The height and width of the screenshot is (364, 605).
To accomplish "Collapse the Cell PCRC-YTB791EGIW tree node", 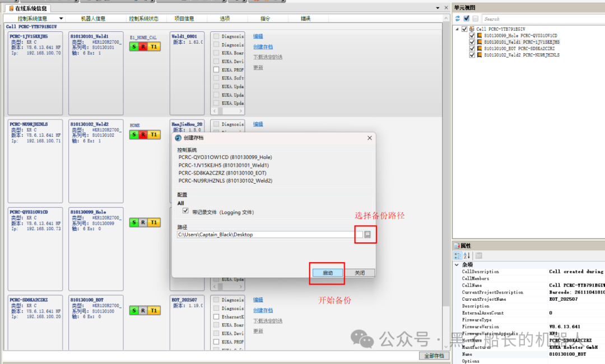I will coord(457,29).
